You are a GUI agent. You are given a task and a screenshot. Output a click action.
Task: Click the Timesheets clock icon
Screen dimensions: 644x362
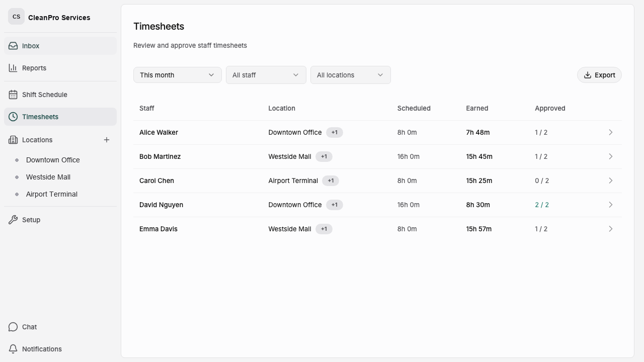(13, 117)
